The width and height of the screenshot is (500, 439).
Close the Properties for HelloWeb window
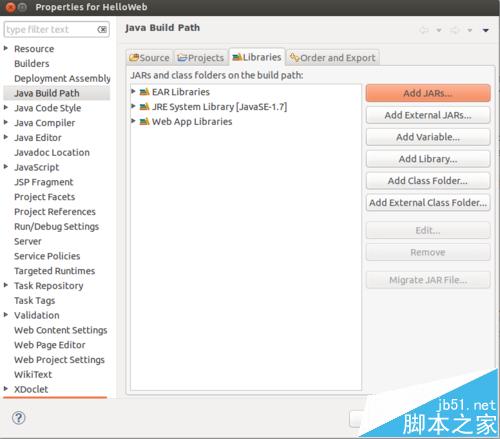coord(11,7)
